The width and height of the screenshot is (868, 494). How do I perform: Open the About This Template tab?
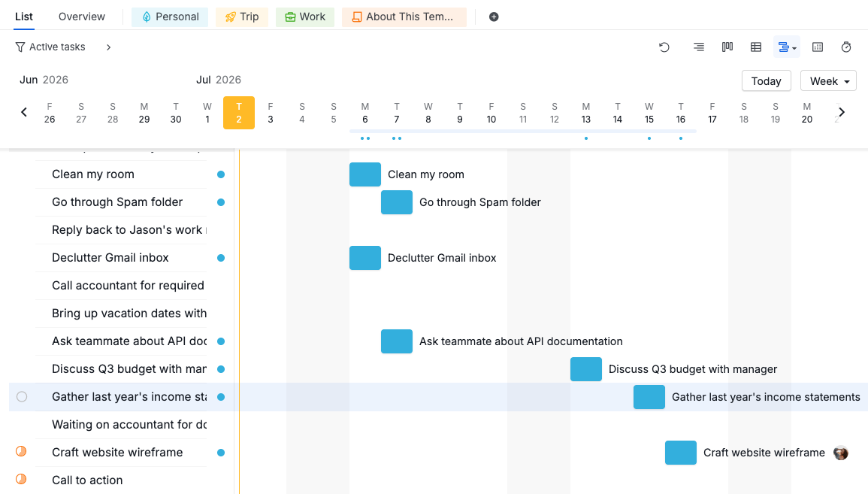404,17
